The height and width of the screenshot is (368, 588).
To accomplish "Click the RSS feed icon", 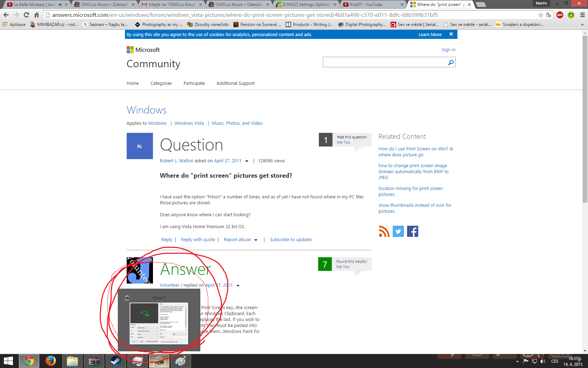I will (x=384, y=231).
